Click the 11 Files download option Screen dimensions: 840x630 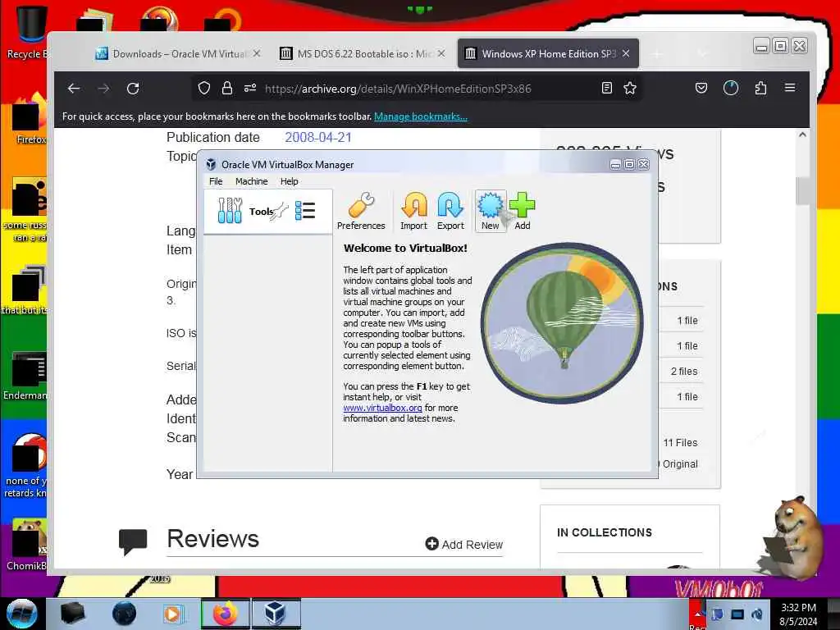(x=680, y=442)
